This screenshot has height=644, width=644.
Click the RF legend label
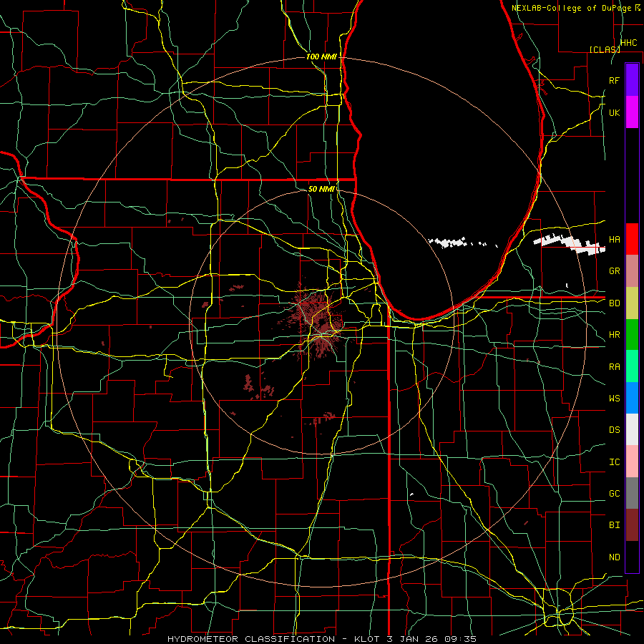614,80
